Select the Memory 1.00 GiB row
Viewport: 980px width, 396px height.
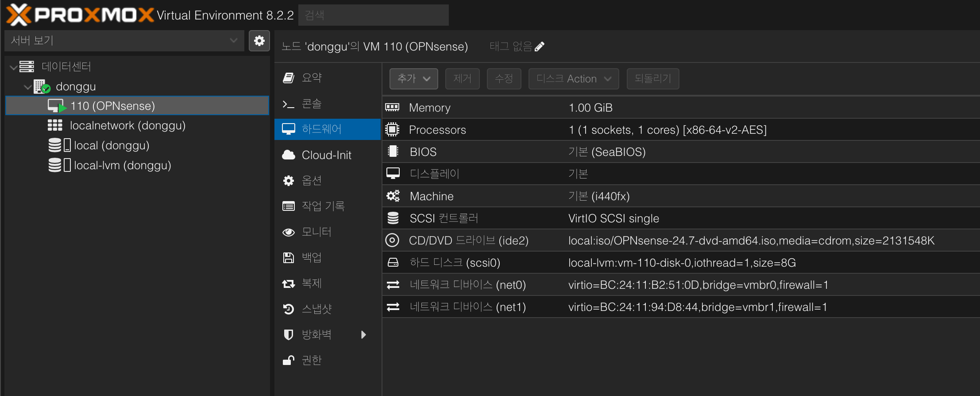[681, 107]
